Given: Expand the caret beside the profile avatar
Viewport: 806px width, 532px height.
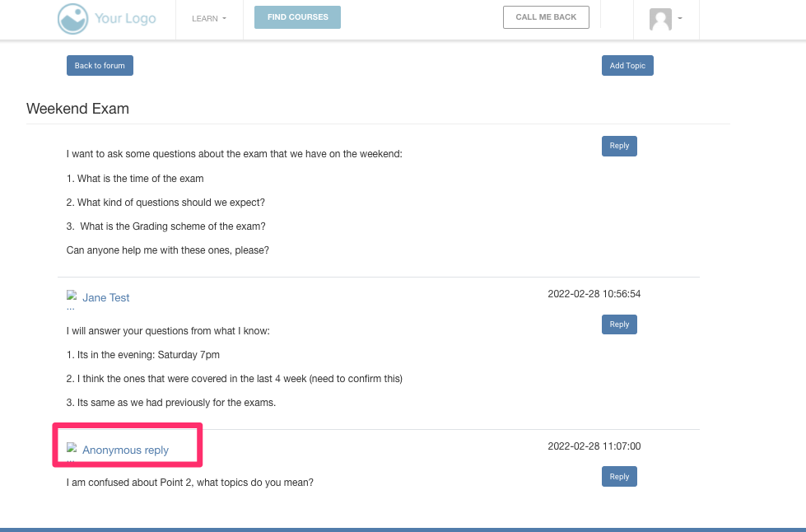Looking at the screenshot, I should 680,19.
